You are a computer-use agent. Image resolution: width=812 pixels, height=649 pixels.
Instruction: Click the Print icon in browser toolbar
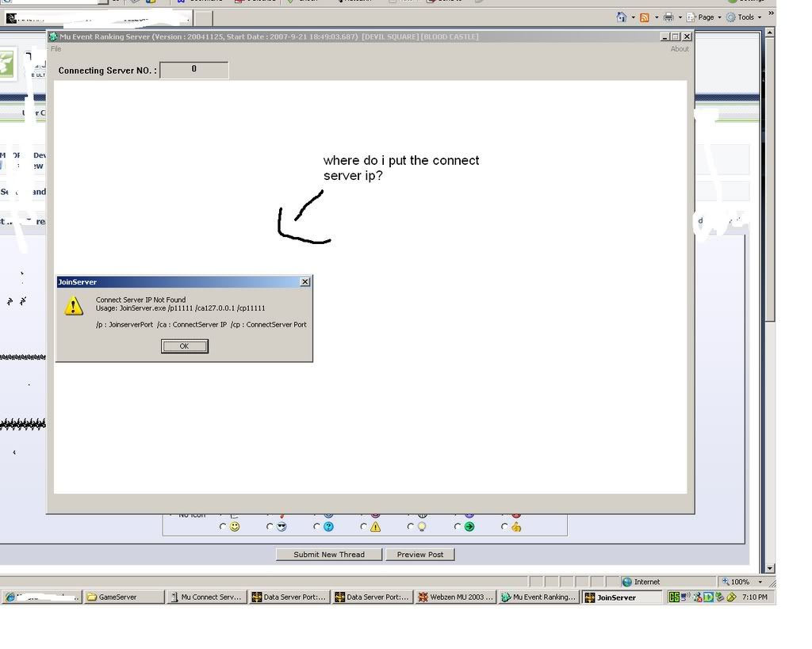668,17
